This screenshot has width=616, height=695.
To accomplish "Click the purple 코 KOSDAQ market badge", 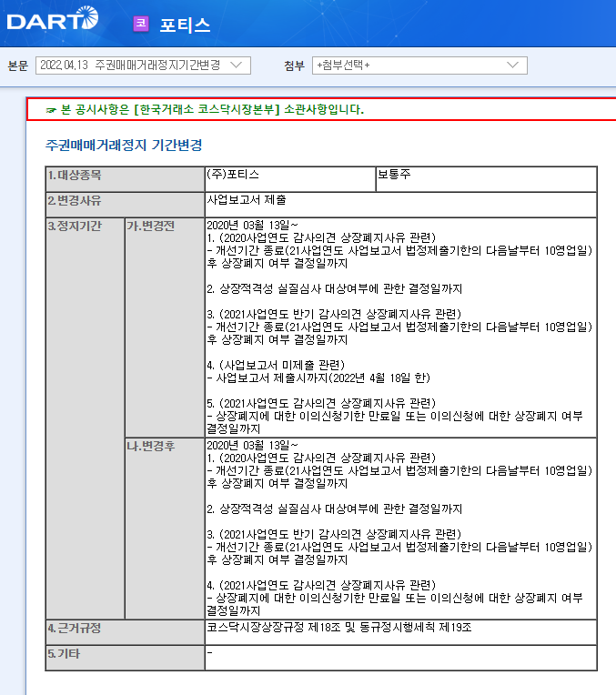I will [141, 24].
